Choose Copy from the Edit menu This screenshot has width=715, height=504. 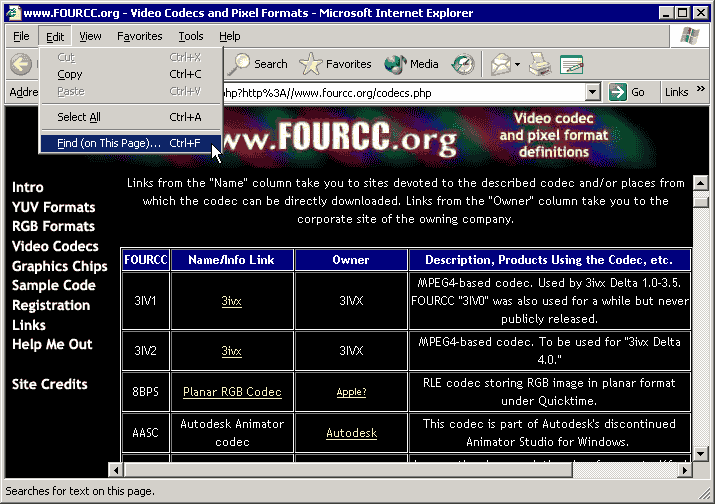pyautogui.click(x=131, y=74)
